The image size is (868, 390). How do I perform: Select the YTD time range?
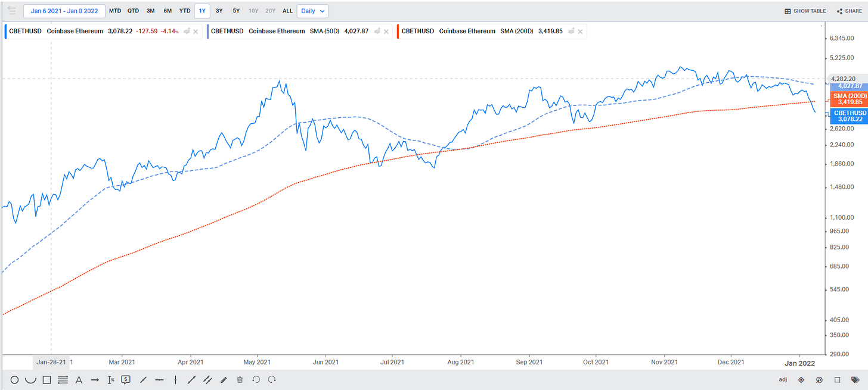click(185, 11)
